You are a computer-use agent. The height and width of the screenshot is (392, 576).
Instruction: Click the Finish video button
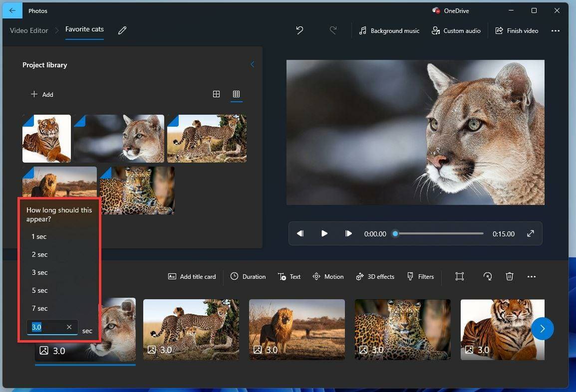click(x=517, y=30)
